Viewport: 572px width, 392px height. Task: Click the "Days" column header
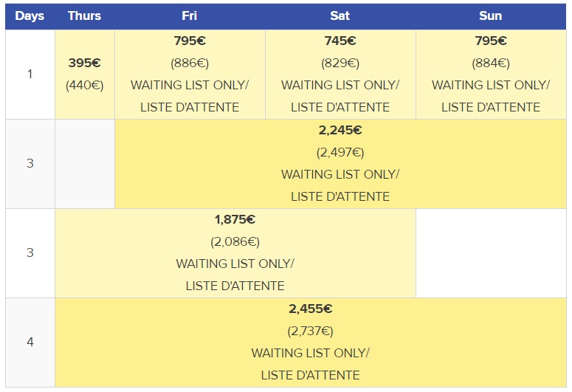30,16
